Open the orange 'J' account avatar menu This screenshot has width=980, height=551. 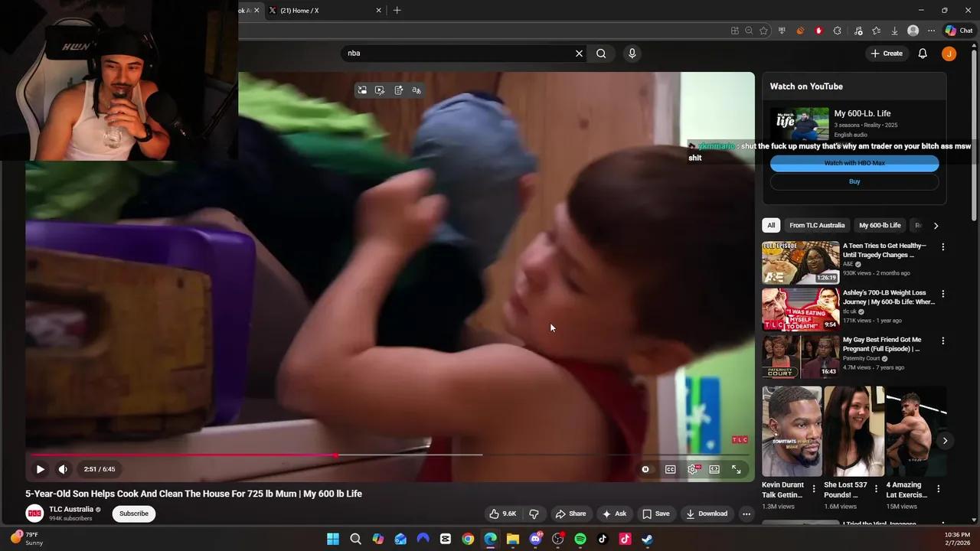pyautogui.click(x=949, y=53)
